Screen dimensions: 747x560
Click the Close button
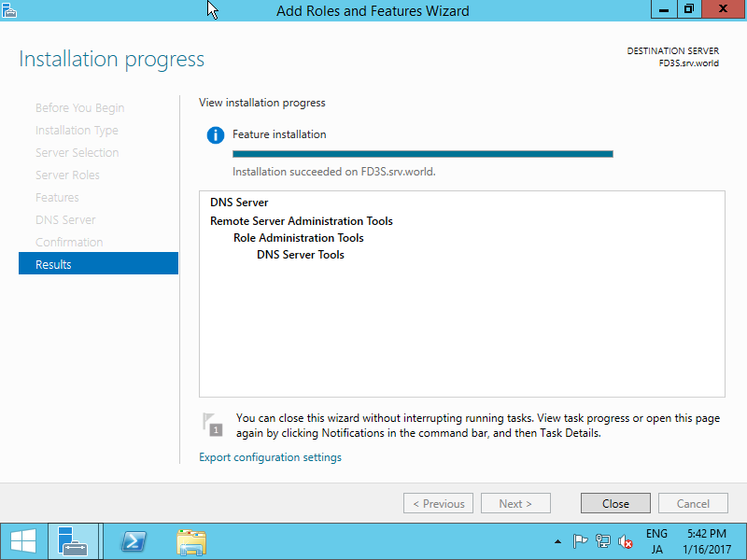coord(615,503)
